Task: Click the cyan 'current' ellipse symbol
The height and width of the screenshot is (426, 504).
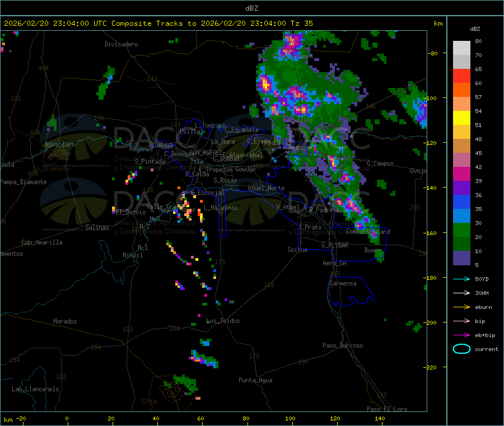Action: (x=461, y=349)
